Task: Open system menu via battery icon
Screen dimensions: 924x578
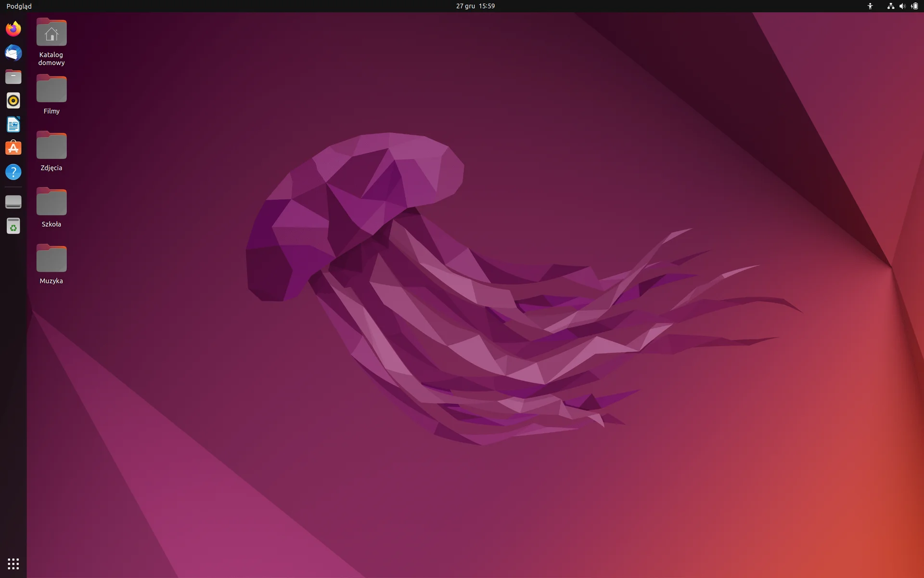Action: pos(914,6)
